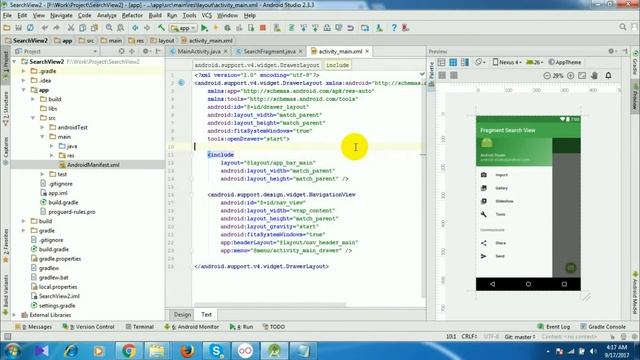Click the Search Everywhere magnifier icon
Image resolution: width=640 pixels, height=360 pixels.
[623, 27]
